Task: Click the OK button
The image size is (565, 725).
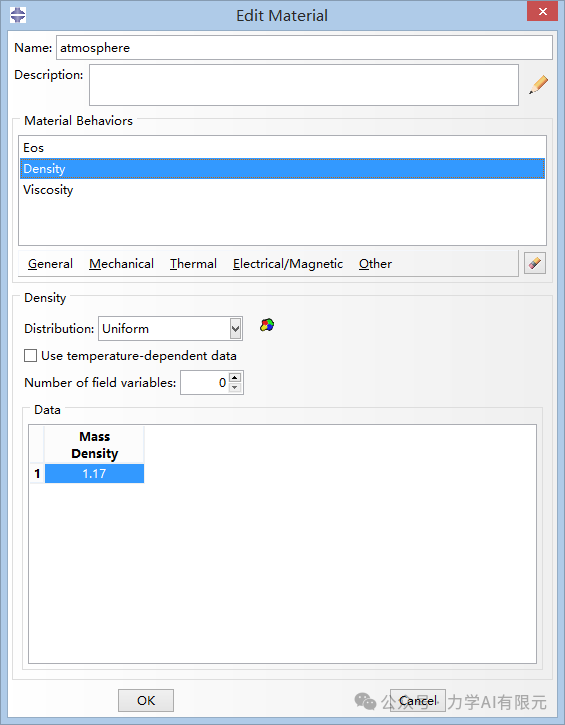Action: [146, 700]
